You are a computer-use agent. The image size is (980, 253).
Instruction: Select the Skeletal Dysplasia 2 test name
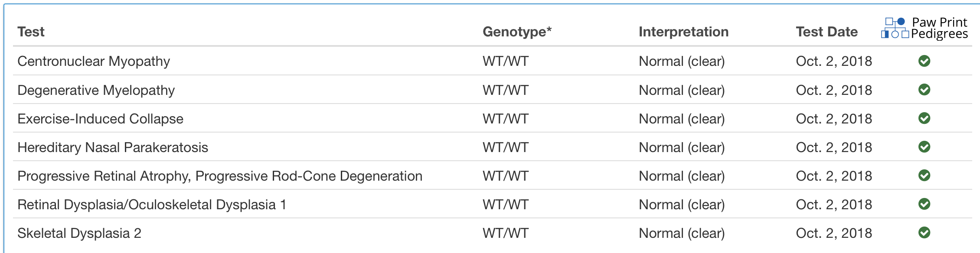click(79, 233)
